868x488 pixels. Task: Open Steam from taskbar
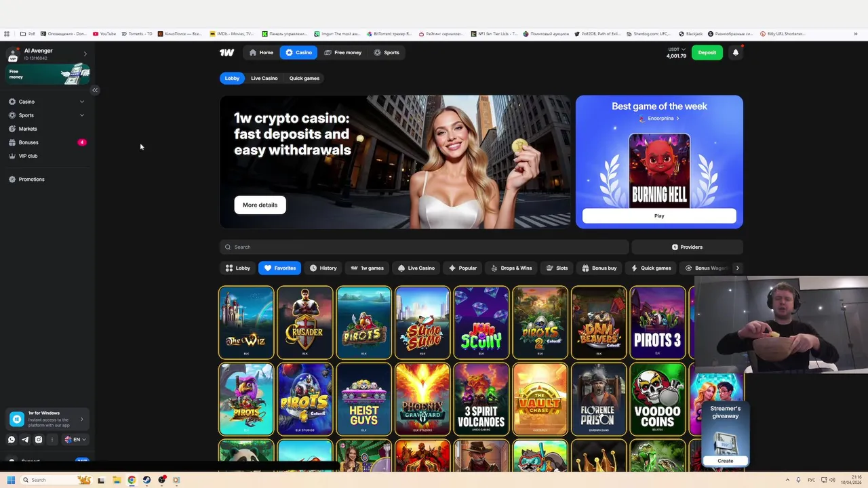[x=146, y=480]
